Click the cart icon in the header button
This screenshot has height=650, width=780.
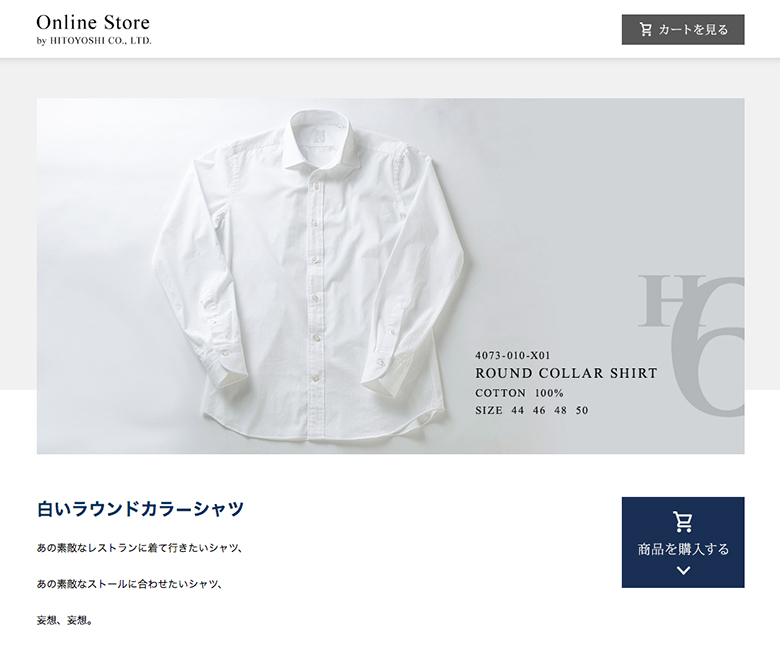click(645, 30)
